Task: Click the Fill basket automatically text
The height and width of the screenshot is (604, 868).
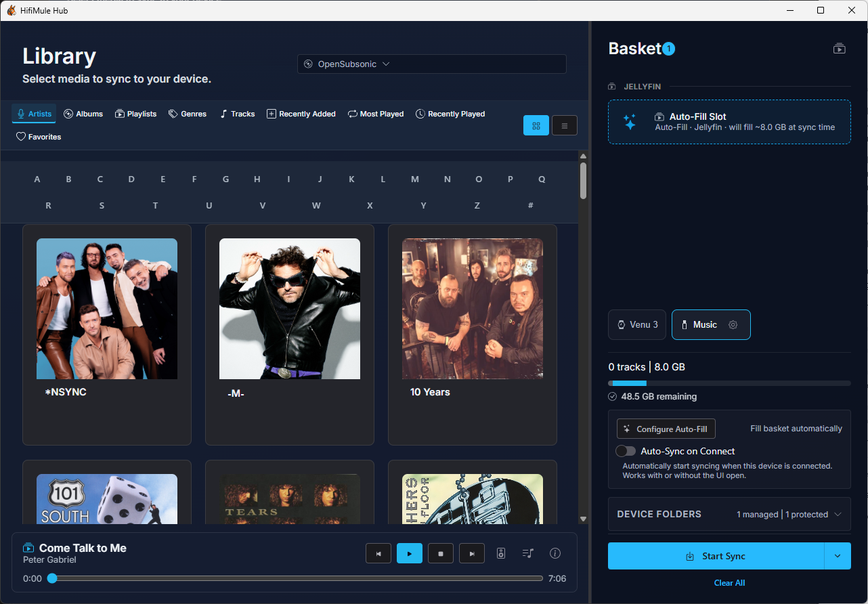Action: (x=796, y=429)
